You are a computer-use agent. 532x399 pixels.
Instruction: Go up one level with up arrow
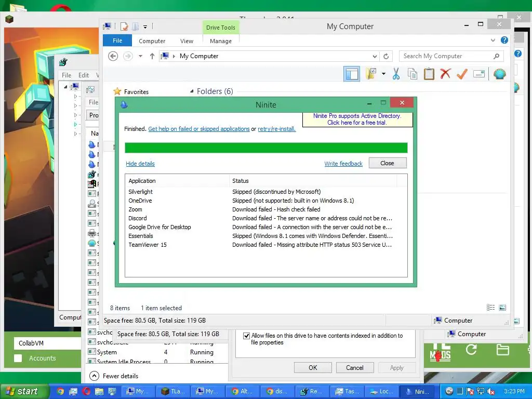(152, 56)
